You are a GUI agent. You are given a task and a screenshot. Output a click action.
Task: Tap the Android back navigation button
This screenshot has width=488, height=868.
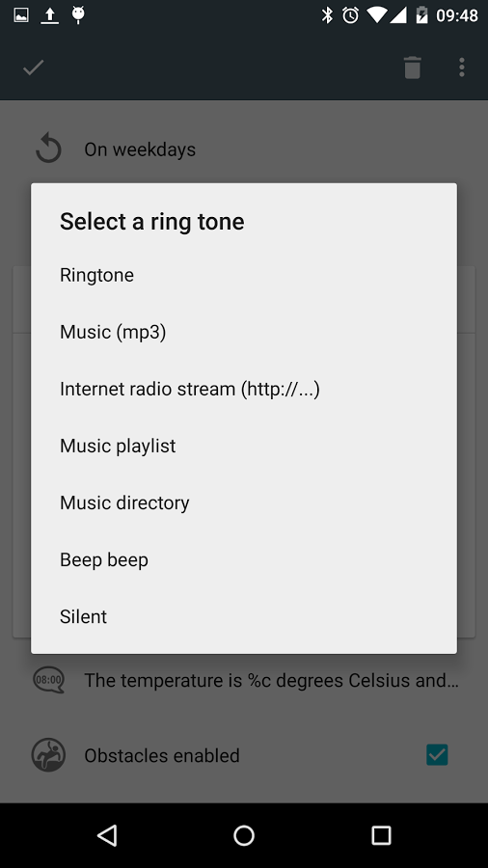[107, 835]
